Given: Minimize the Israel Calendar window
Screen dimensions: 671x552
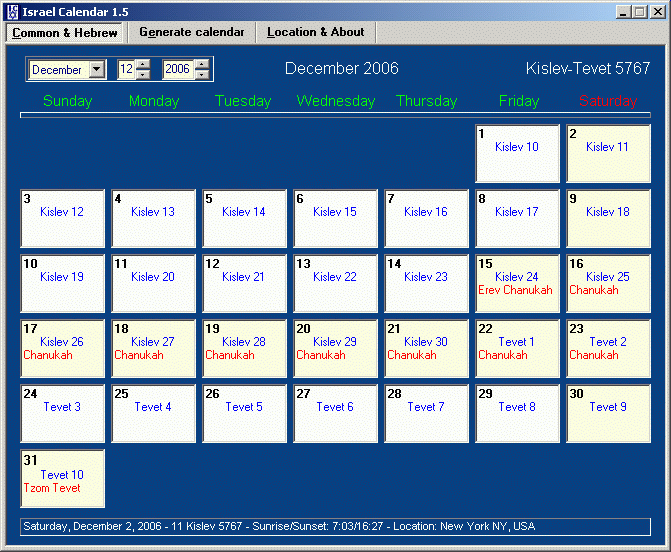Looking at the screenshot, I should 623,12.
